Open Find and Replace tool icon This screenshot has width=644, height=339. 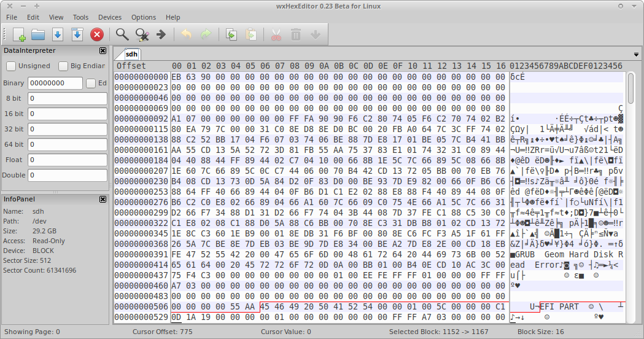coord(142,35)
